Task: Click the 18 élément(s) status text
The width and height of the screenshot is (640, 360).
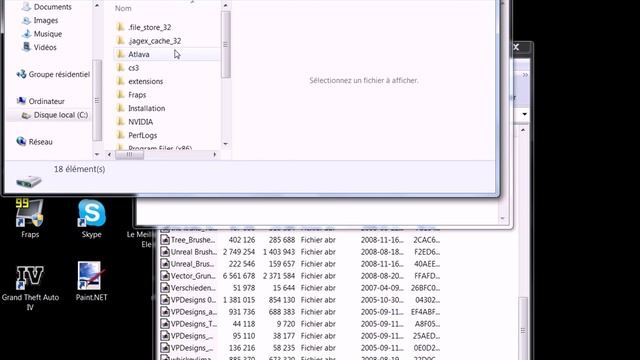Action: click(79, 169)
